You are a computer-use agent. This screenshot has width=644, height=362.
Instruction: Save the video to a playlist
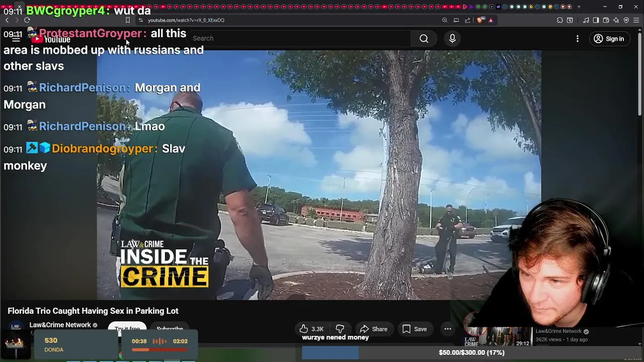click(x=415, y=329)
